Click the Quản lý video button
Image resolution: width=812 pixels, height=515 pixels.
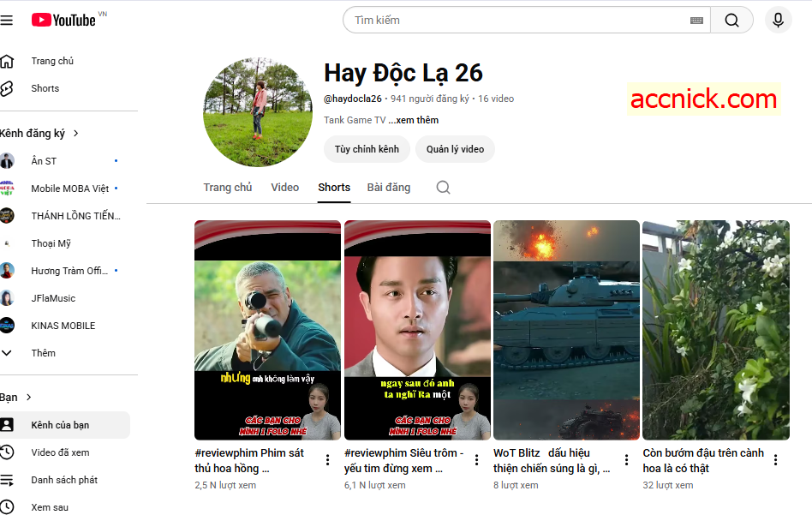point(455,149)
